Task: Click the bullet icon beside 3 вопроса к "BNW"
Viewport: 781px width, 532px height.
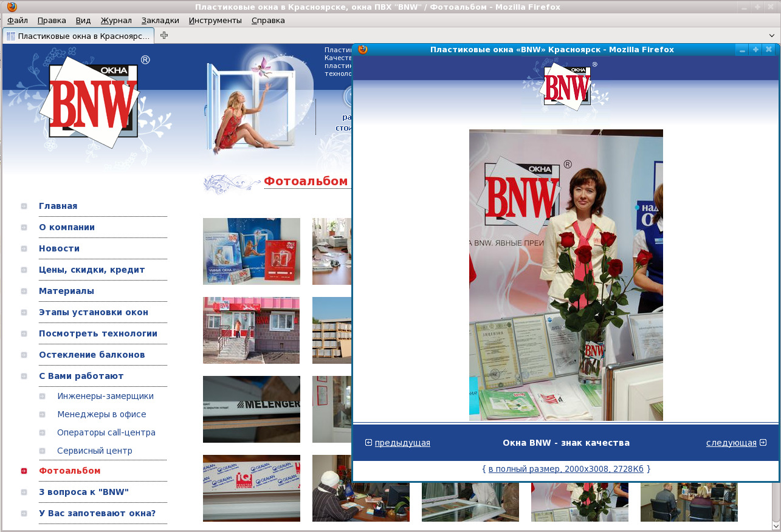Action: [24, 493]
